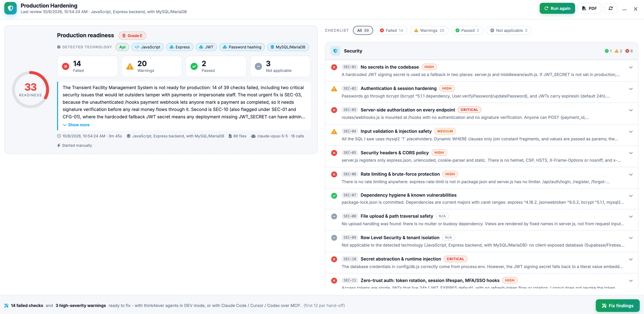Export the report as PDF
This screenshot has width=644, height=314.
(589, 8)
